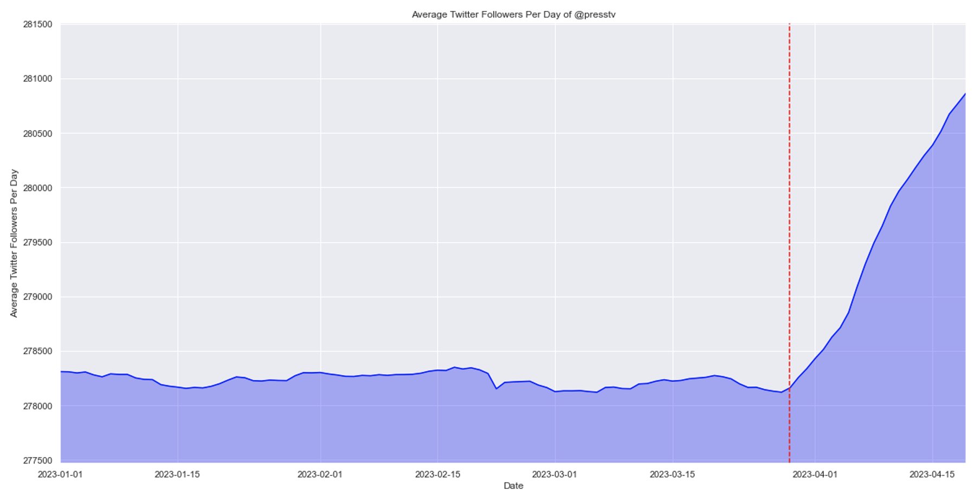Click the y-axis tick 280500
This screenshot has height=495, width=980.
37,134
